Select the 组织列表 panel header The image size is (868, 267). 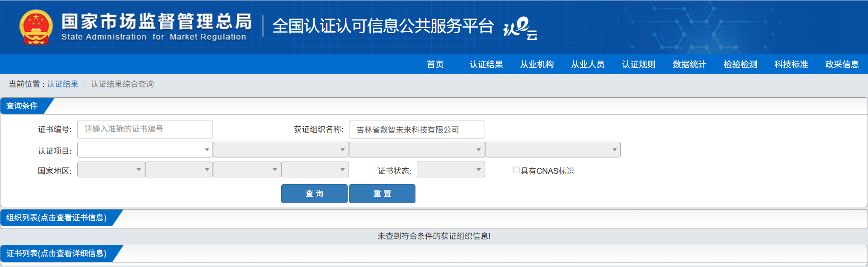(x=57, y=218)
